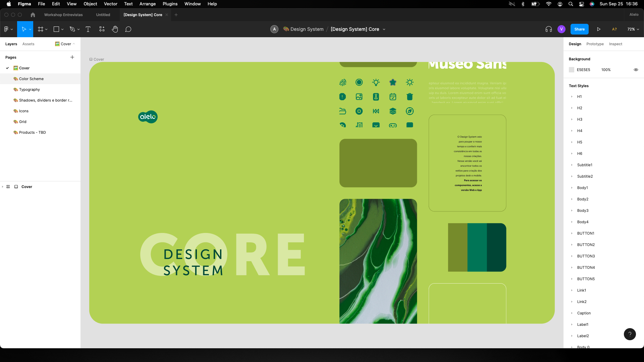Expand the H1 text style

pyautogui.click(x=572, y=97)
